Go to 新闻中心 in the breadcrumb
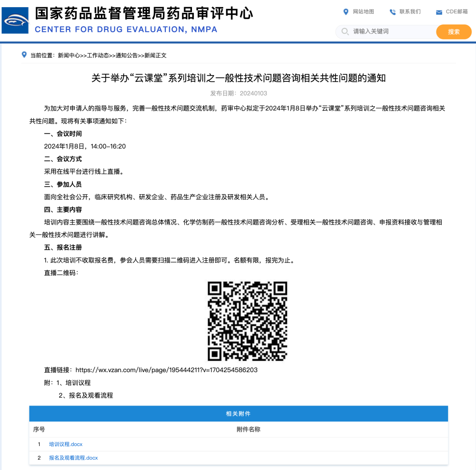The height and width of the screenshot is (470, 476). (68, 55)
